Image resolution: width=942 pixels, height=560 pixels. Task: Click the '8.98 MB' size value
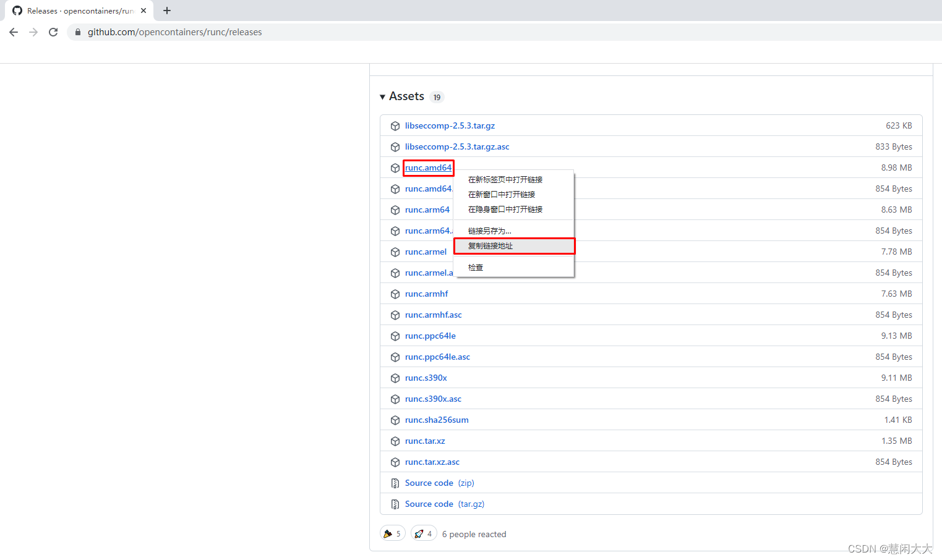click(x=897, y=168)
